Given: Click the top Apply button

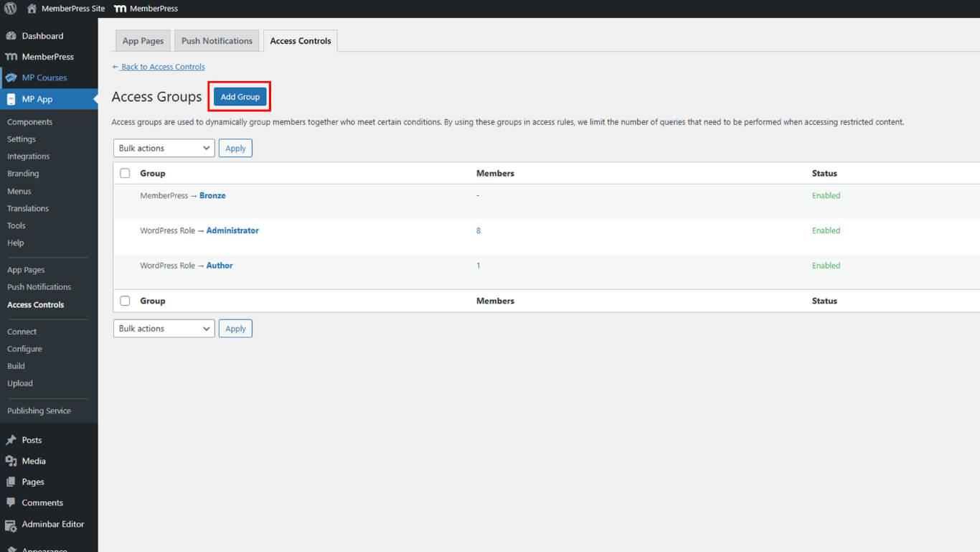Looking at the screenshot, I should click(x=235, y=148).
